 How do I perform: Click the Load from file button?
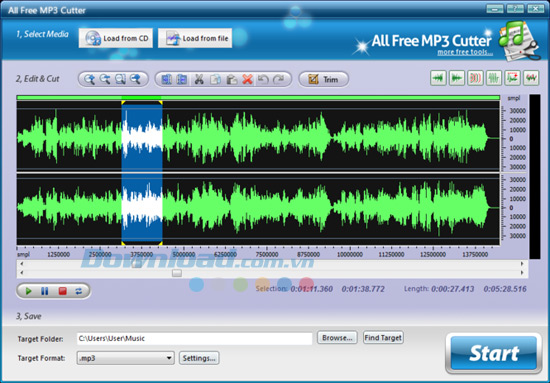click(x=195, y=38)
